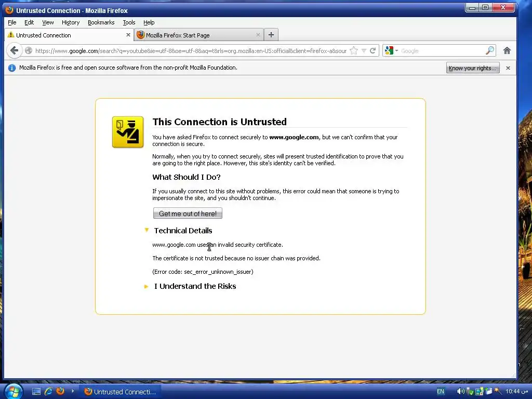Screen dimensions: 532x399
Task: Open the History menu
Action: click(71, 22)
